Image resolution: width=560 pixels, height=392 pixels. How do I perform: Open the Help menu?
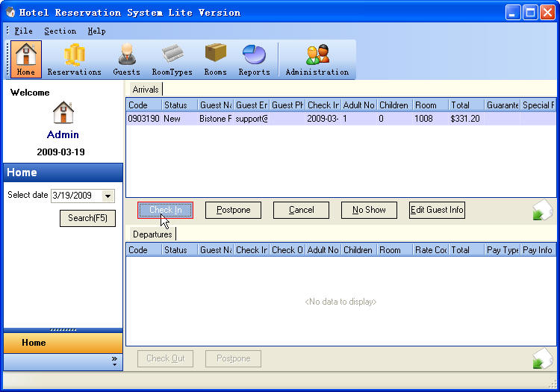pyautogui.click(x=96, y=31)
